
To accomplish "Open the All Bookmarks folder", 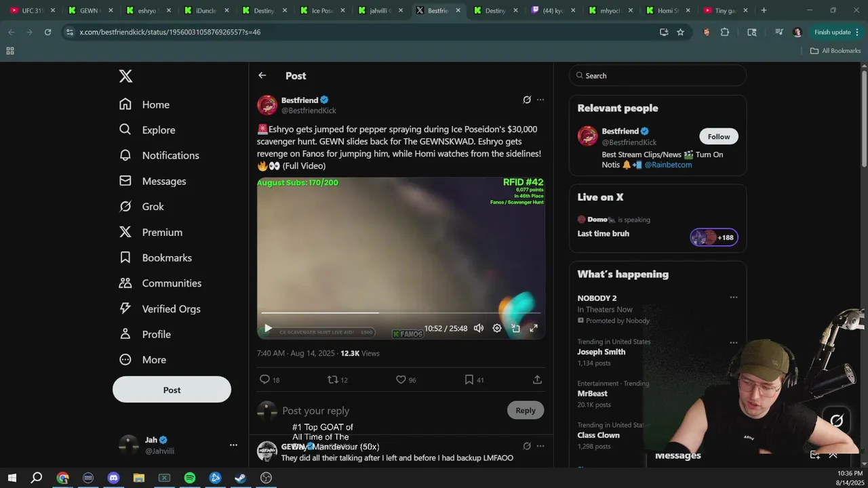I will [x=835, y=51].
